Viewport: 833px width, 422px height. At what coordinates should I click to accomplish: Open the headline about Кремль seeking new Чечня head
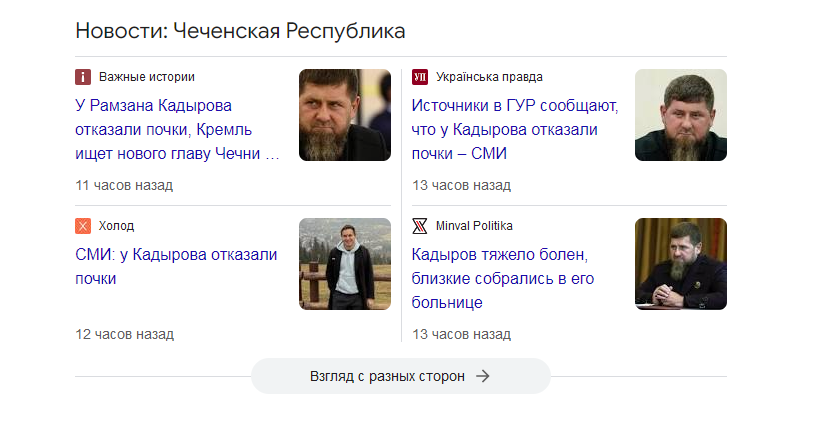pyautogui.click(x=177, y=129)
